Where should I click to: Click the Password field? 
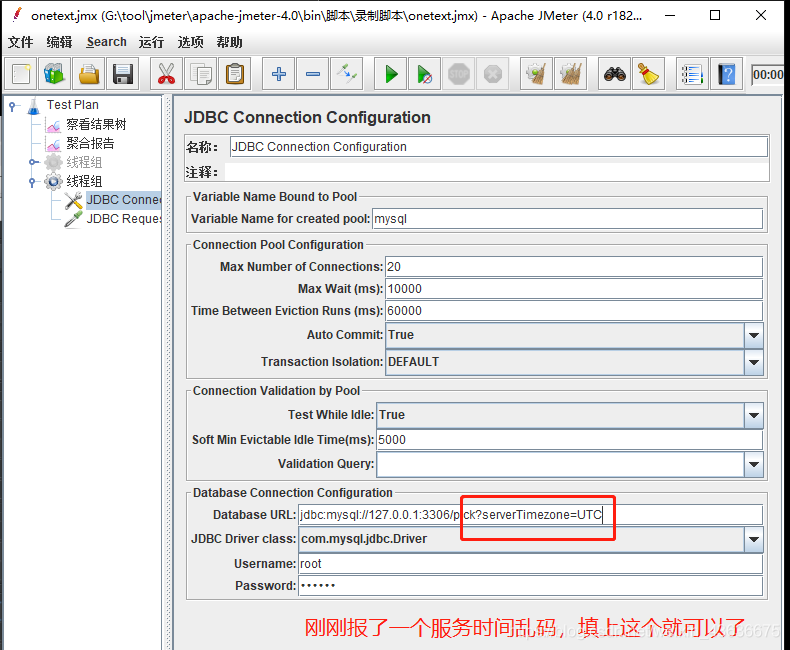[531, 586]
